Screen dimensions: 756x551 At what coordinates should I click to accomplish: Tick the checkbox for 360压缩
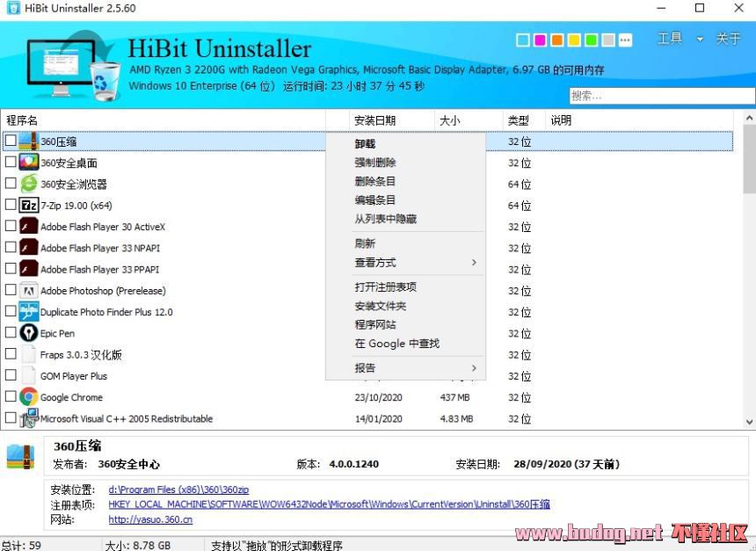[x=11, y=141]
